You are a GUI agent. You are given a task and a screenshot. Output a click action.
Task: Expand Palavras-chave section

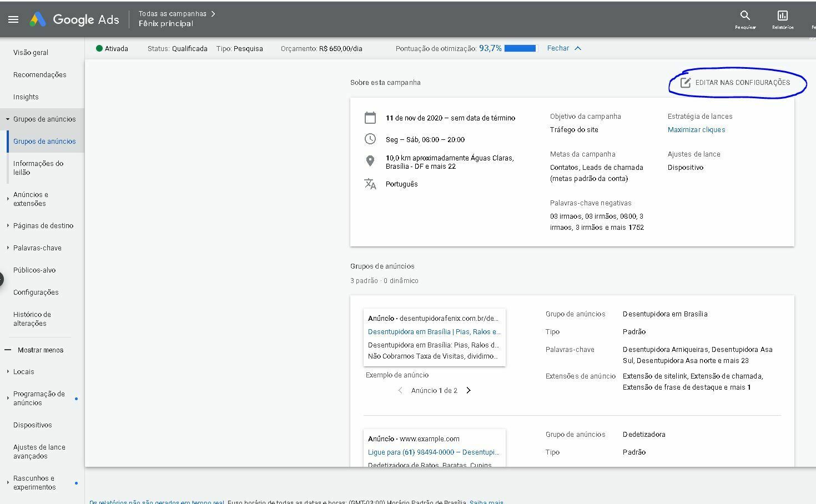point(8,248)
